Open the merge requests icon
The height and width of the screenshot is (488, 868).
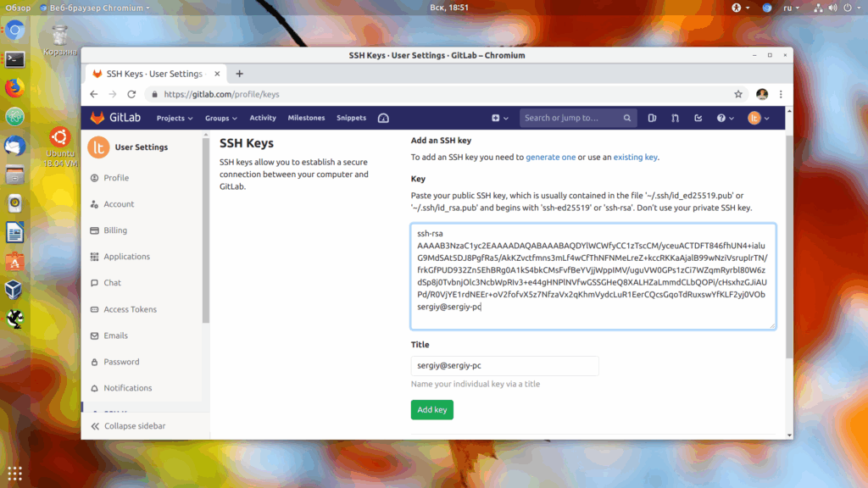(x=676, y=118)
